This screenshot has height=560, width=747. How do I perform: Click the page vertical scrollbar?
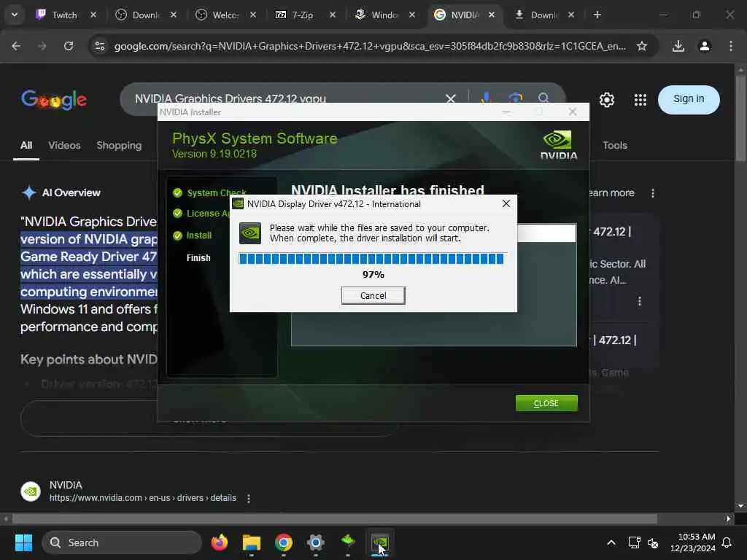740,119
